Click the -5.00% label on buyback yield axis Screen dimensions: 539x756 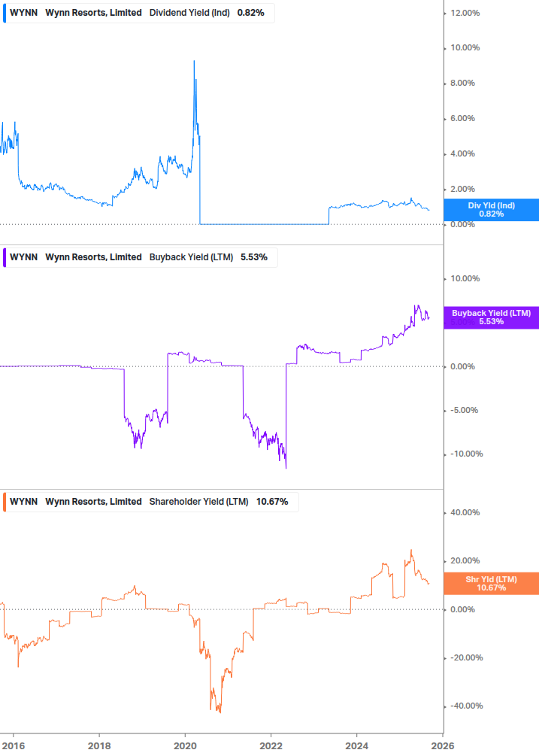pyautogui.click(x=465, y=410)
